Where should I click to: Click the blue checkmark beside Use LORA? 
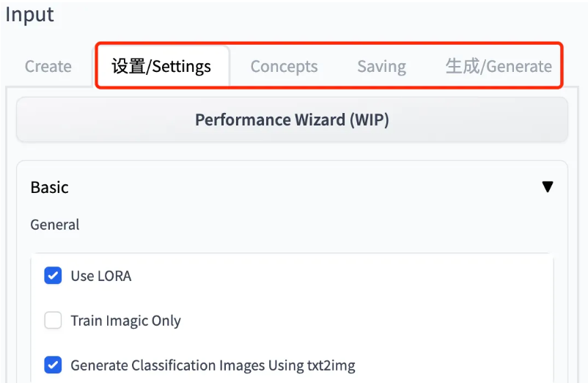53,276
